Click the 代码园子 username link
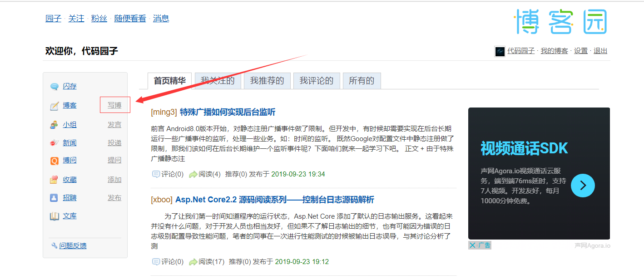 (521, 51)
